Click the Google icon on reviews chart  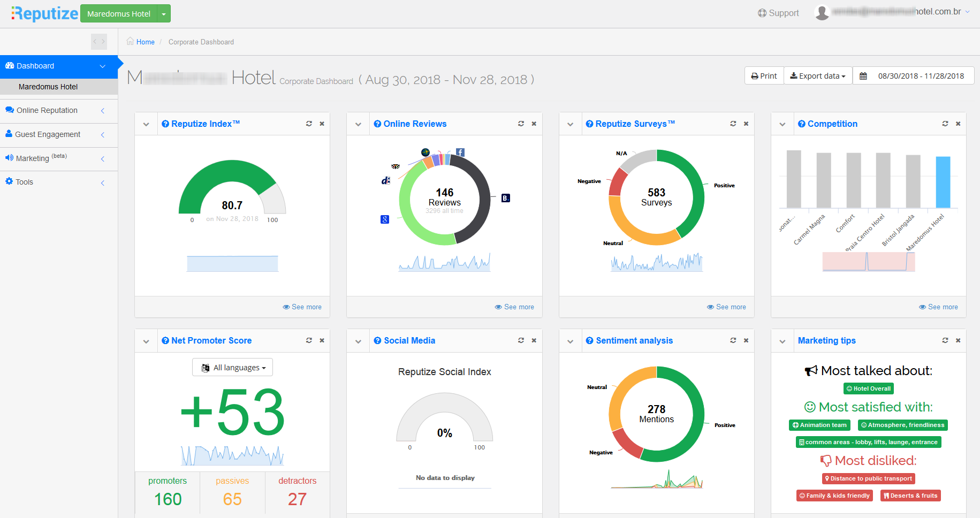pyautogui.click(x=385, y=219)
